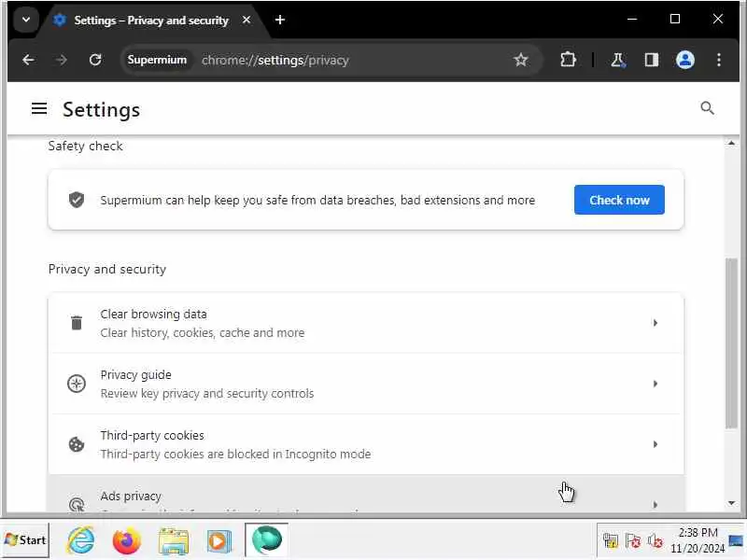Click the cookie icon beside Third-party cookies
This screenshot has width=747, height=560.
click(x=77, y=444)
